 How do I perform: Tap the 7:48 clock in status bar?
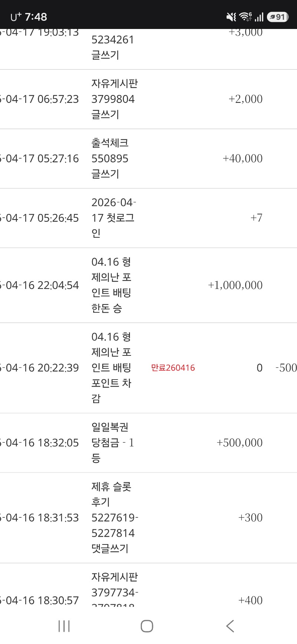click(x=36, y=17)
